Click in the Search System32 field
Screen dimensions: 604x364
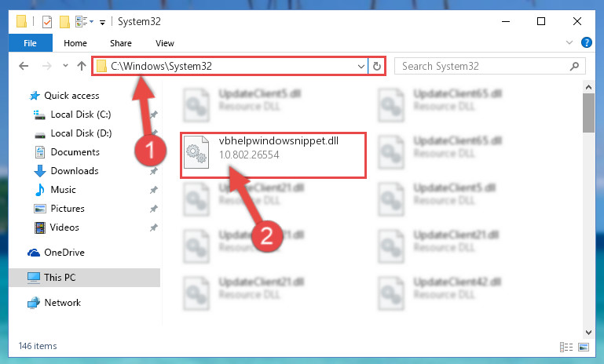pyautogui.click(x=483, y=66)
